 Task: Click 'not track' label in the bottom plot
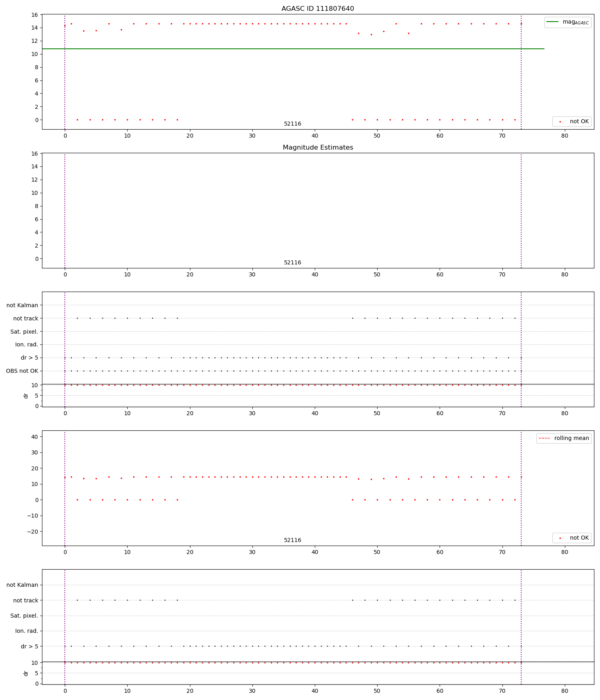[26, 600]
